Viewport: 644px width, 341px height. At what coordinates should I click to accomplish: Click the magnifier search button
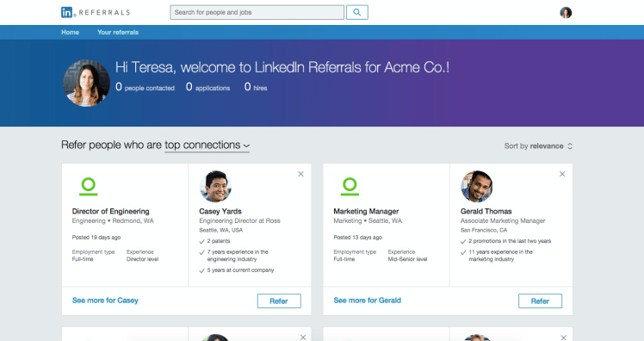357,12
